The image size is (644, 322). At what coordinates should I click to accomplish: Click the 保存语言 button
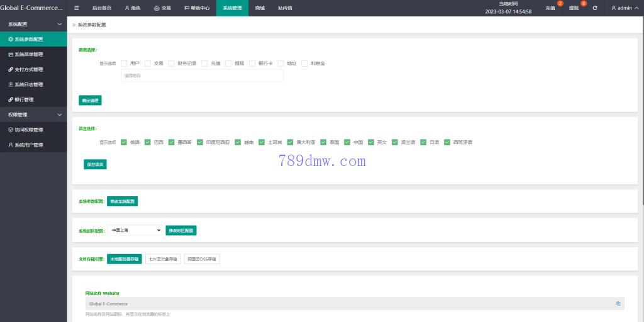95,164
